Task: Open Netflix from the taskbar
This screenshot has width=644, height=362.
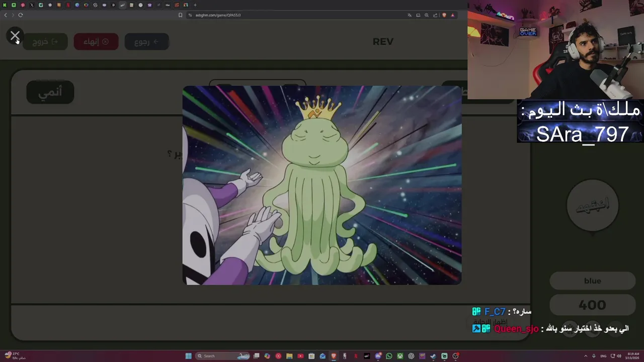Action: tap(356, 356)
